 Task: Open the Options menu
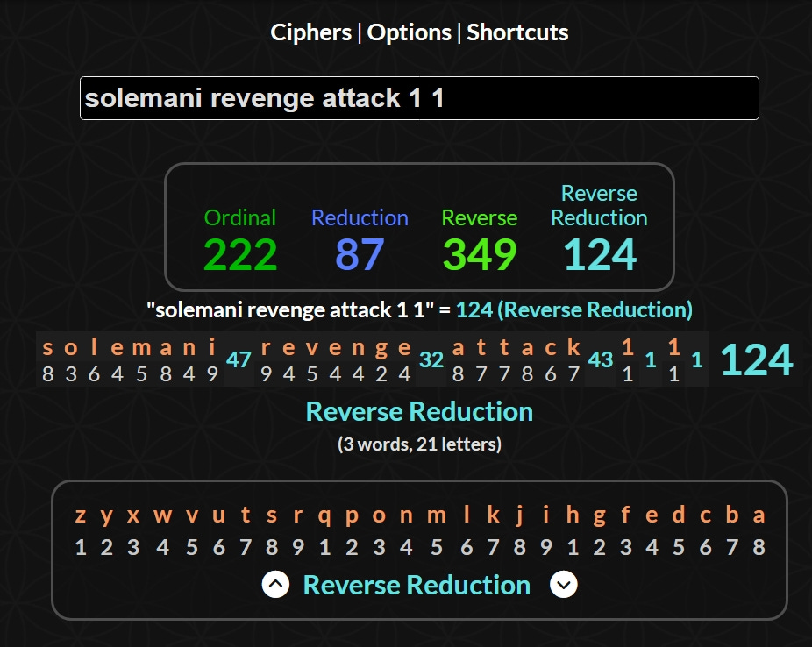410,32
